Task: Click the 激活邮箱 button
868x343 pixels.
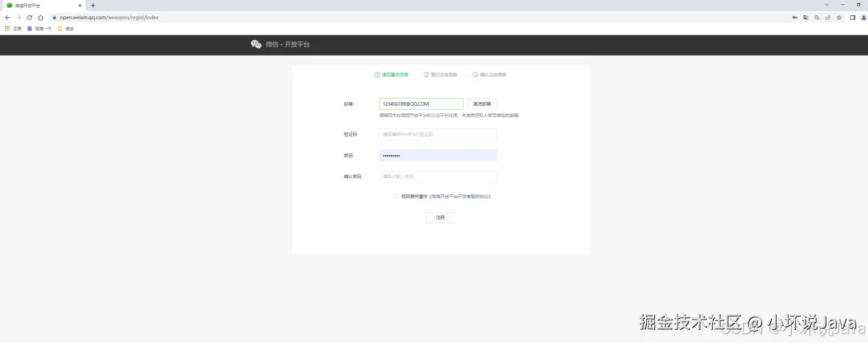Action: tap(482, 104)
